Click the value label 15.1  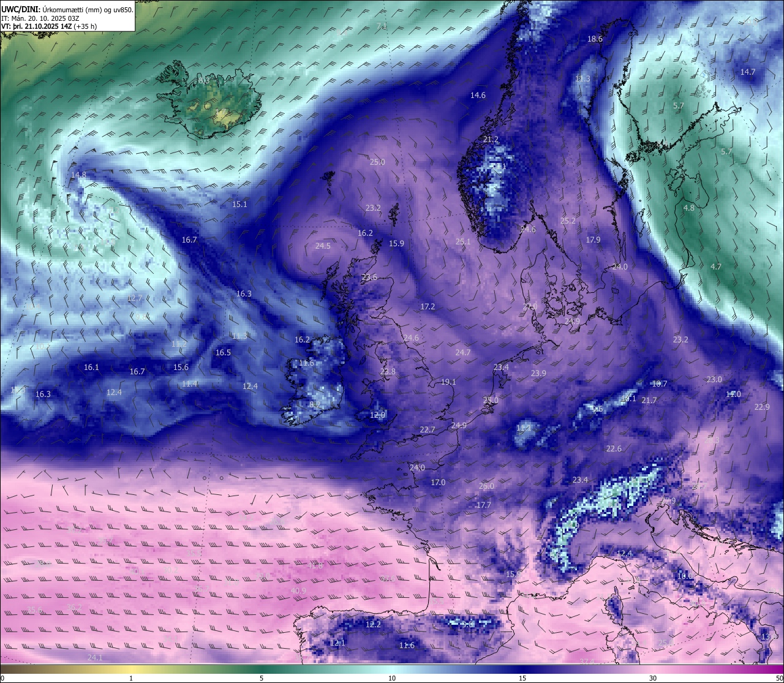point(239,205)
